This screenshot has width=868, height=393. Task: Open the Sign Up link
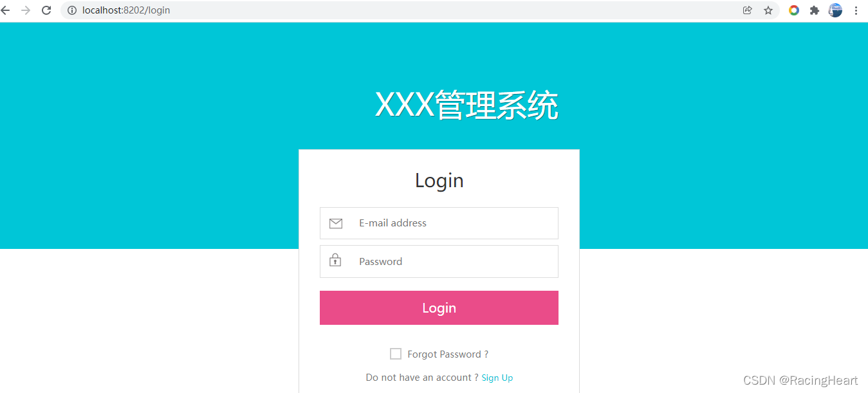point(497,378)
